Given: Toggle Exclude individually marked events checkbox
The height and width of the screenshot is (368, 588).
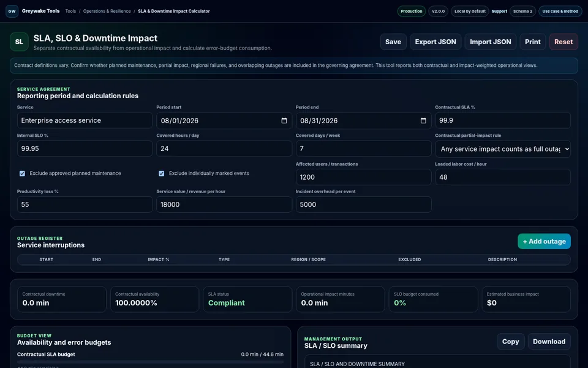Looking at the screenshot, I should pos(161,174).
